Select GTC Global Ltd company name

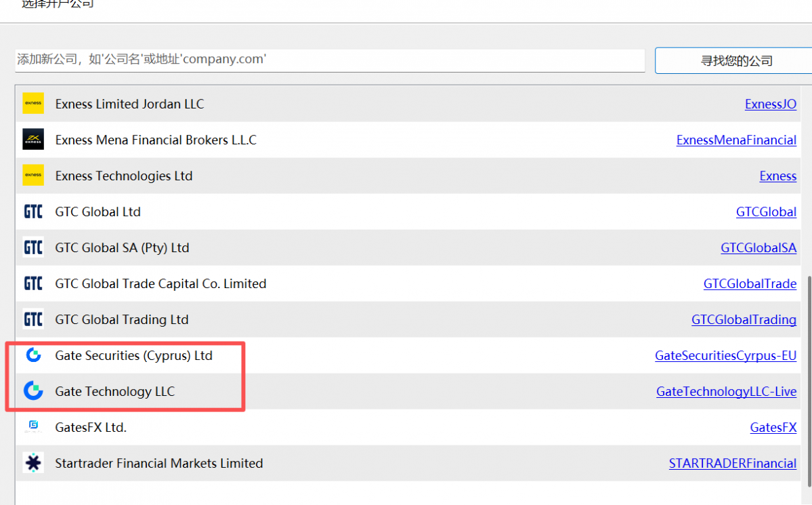[98, 212]
